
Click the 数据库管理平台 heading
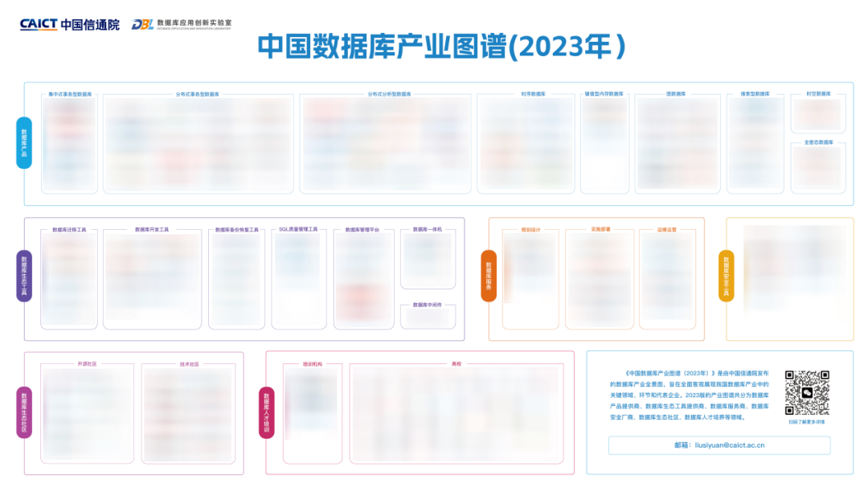tap(362, 229)
